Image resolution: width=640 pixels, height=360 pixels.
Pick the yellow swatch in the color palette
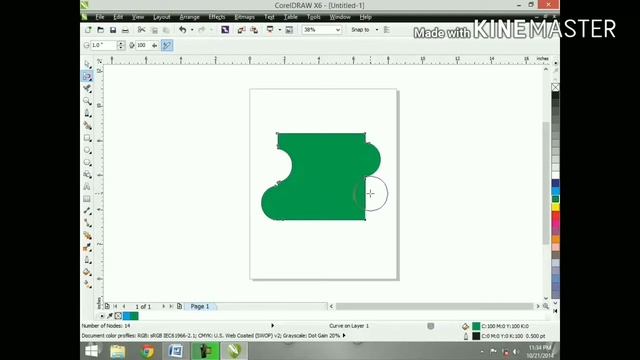[556, 207]
